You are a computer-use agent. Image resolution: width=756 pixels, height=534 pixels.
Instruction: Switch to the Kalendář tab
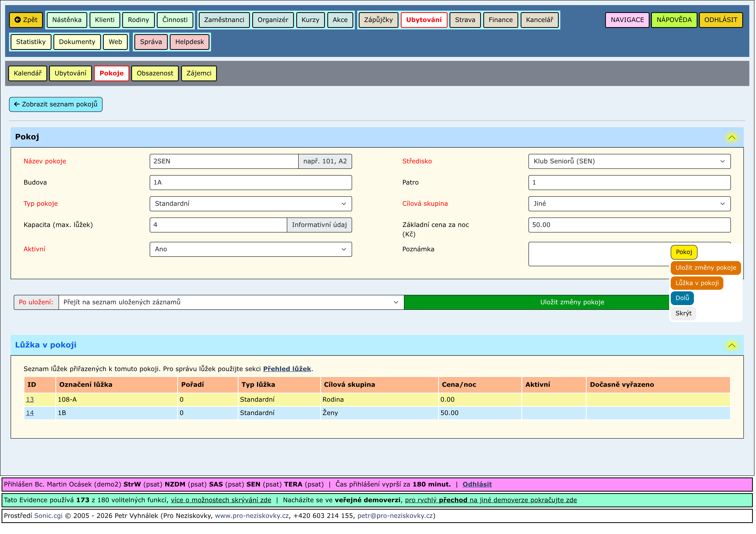[x=28, y=73]
